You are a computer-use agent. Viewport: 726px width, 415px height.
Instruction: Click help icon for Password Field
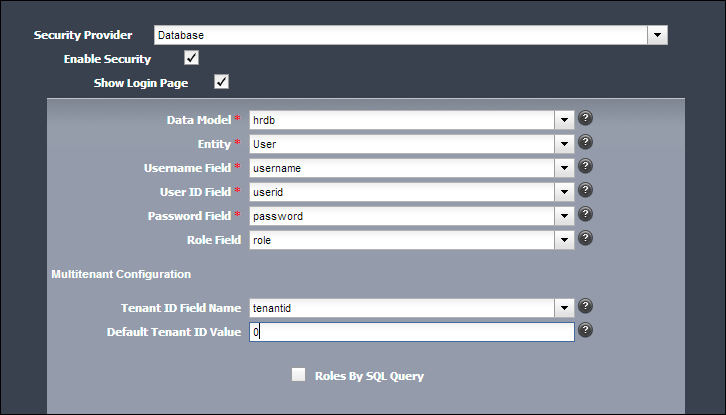586,215
